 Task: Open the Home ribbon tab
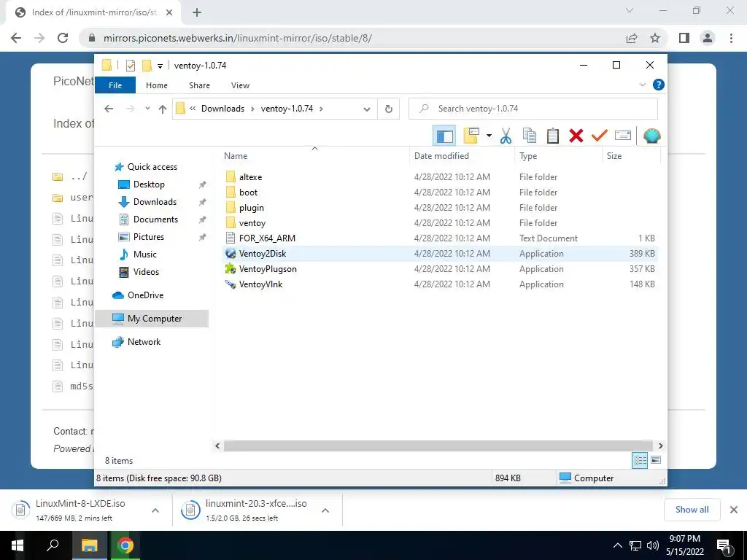point(157,85)
